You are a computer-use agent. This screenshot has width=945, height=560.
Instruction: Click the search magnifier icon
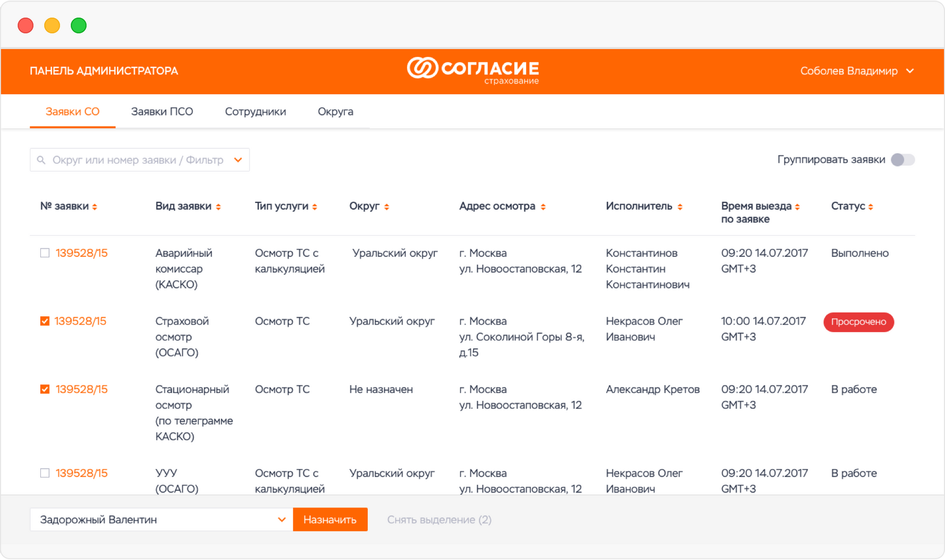click(41, 160)
